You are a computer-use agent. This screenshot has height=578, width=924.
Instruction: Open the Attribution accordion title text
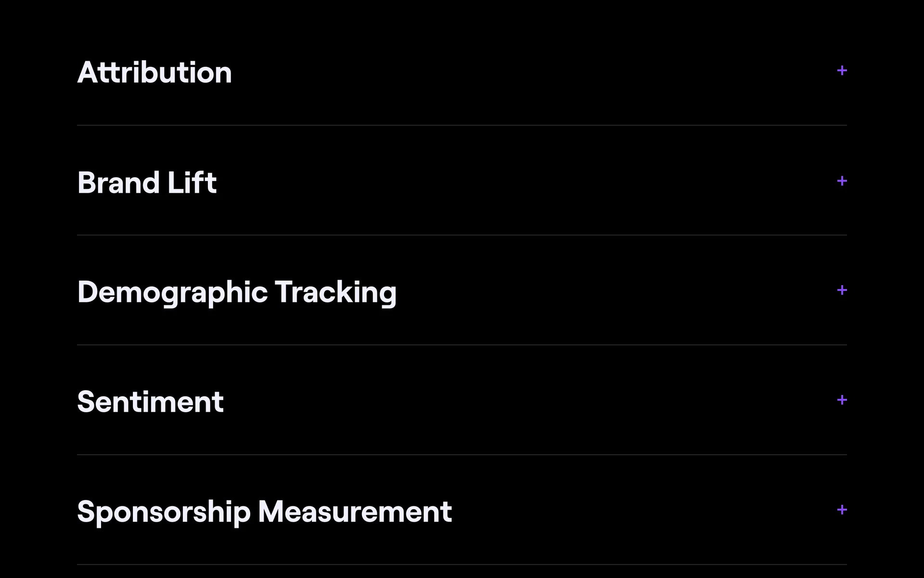click(x=154, y=72)
